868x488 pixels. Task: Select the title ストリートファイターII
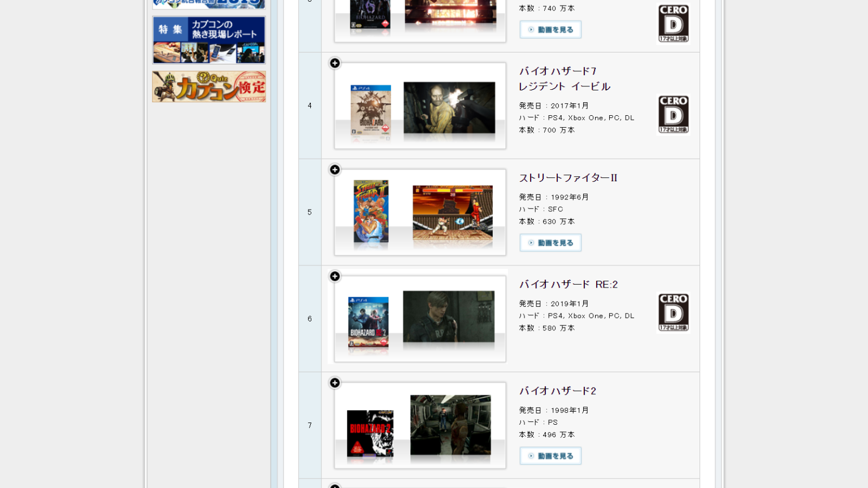(x=568, y=178)
